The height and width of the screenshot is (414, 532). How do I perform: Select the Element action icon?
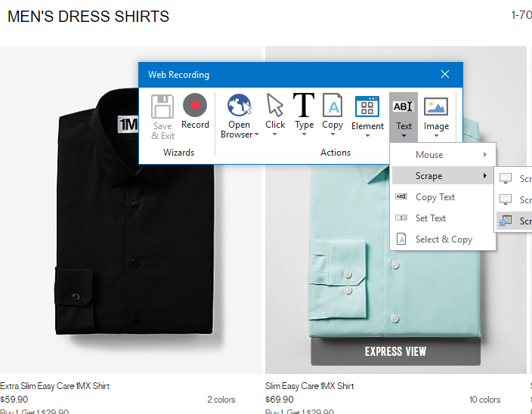[x=367, y=107]
